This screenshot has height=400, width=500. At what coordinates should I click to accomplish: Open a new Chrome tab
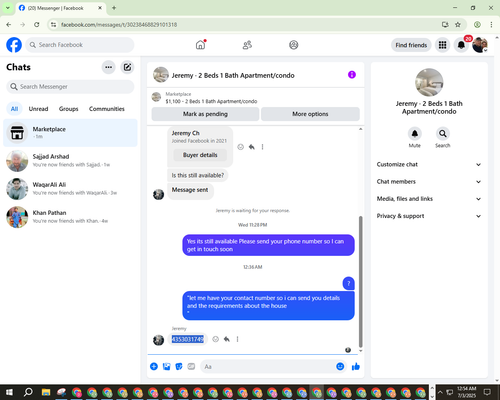click(x=114, y=8)
